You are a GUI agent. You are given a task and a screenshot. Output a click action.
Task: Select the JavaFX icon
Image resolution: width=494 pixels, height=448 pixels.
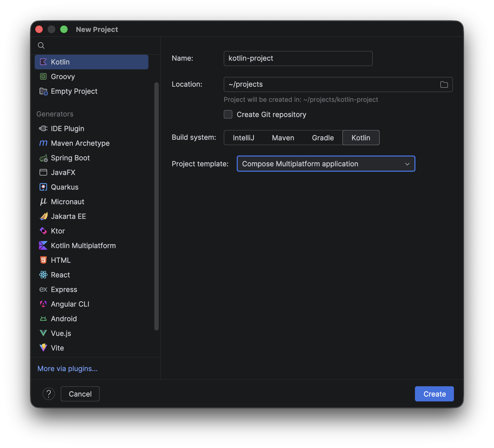tap(43, 173)
